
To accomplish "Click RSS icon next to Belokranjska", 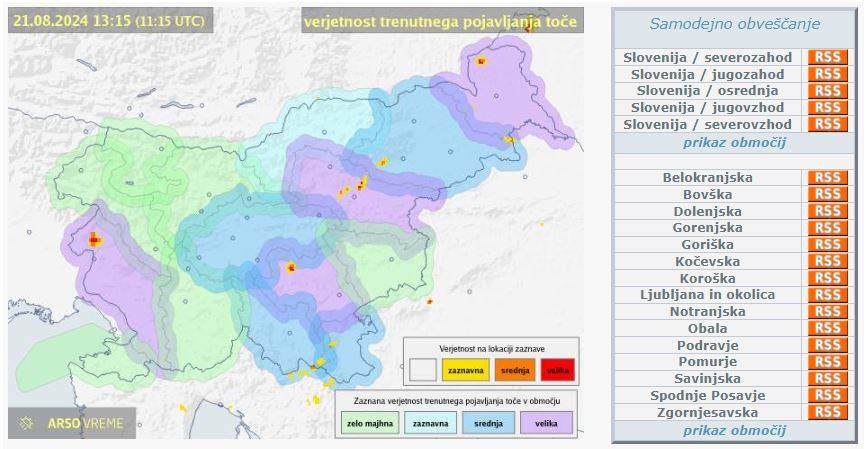I will point(827,178).
